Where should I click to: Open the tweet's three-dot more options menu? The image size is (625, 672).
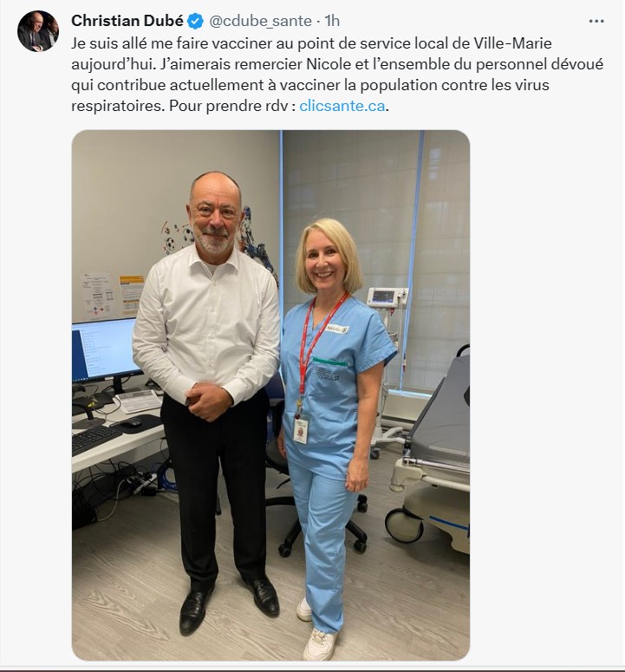click(x=596, y=21)
